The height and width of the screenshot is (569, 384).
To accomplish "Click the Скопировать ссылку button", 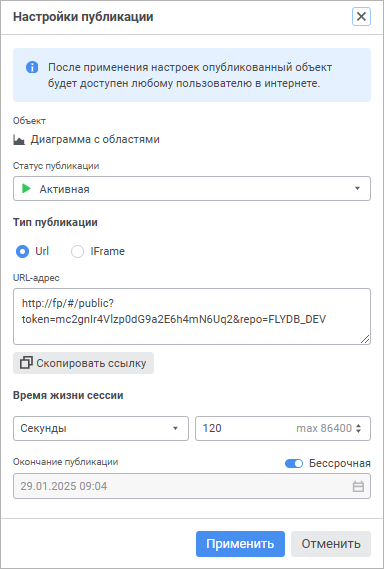I will pyautogui.click(x=83, y=363).
